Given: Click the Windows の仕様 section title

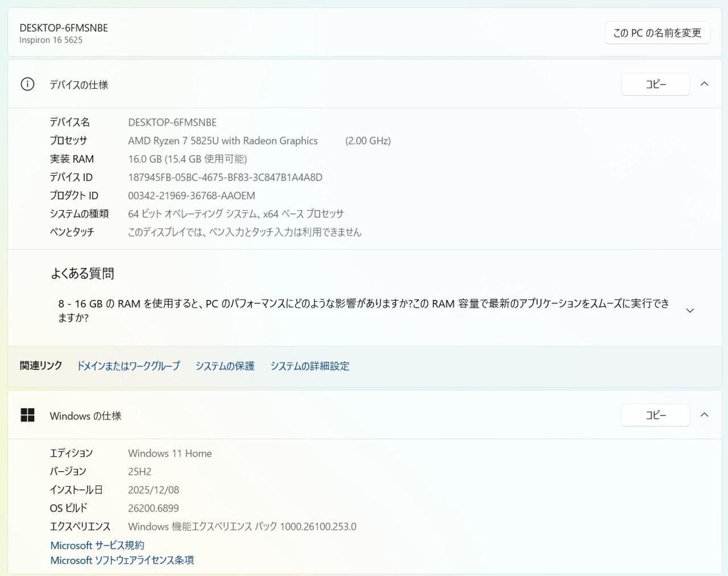Looking at the screenshot, I should click(x=85, y=416).
